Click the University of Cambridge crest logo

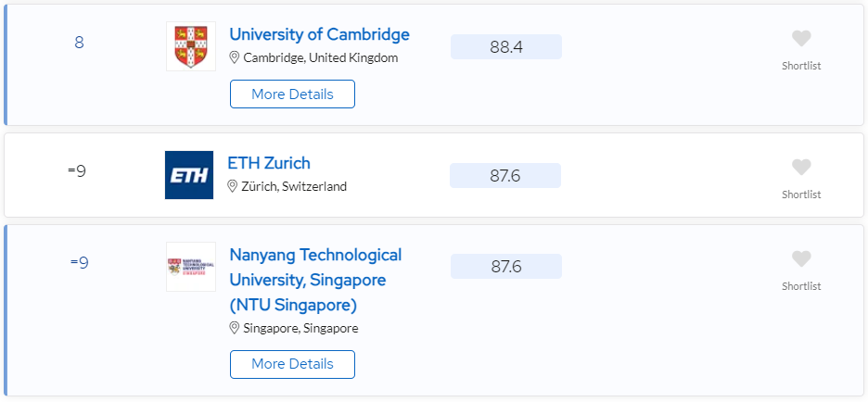(x=191, y=46)
